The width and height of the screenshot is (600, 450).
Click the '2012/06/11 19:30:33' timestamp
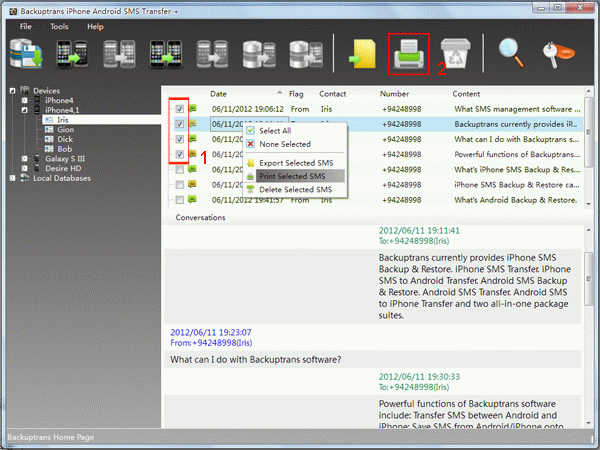coord(419,377)
